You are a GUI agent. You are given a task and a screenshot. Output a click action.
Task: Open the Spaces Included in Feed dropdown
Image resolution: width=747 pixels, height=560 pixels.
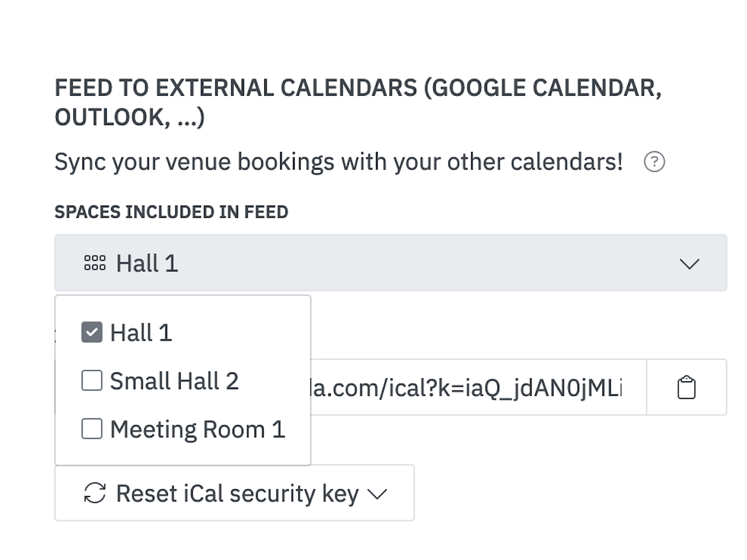point(391,263)
